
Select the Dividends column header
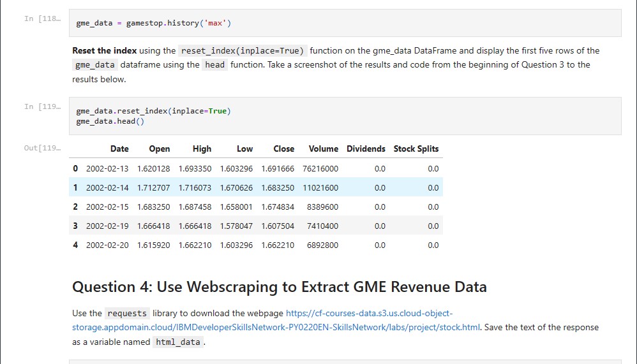366,149
